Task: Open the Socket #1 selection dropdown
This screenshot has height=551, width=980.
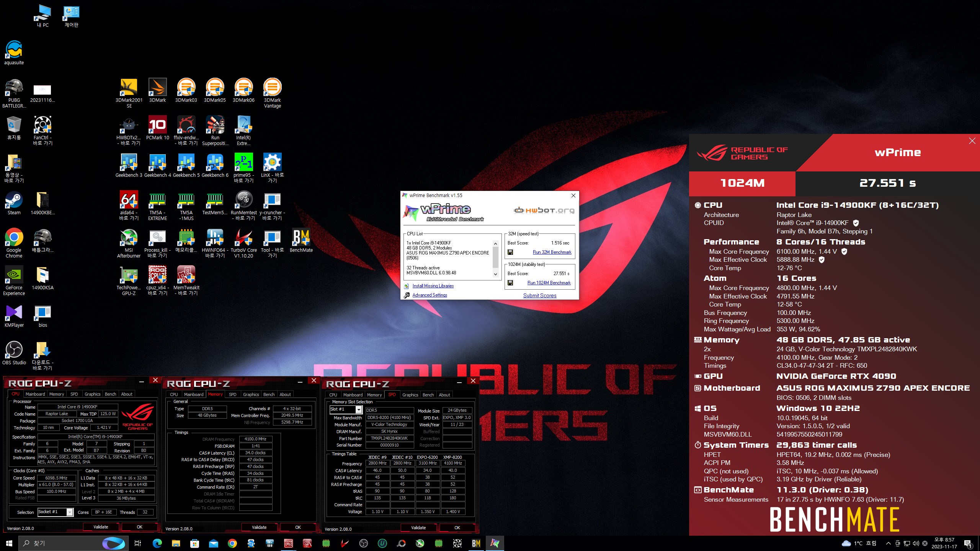Action: tap(70, 512)
